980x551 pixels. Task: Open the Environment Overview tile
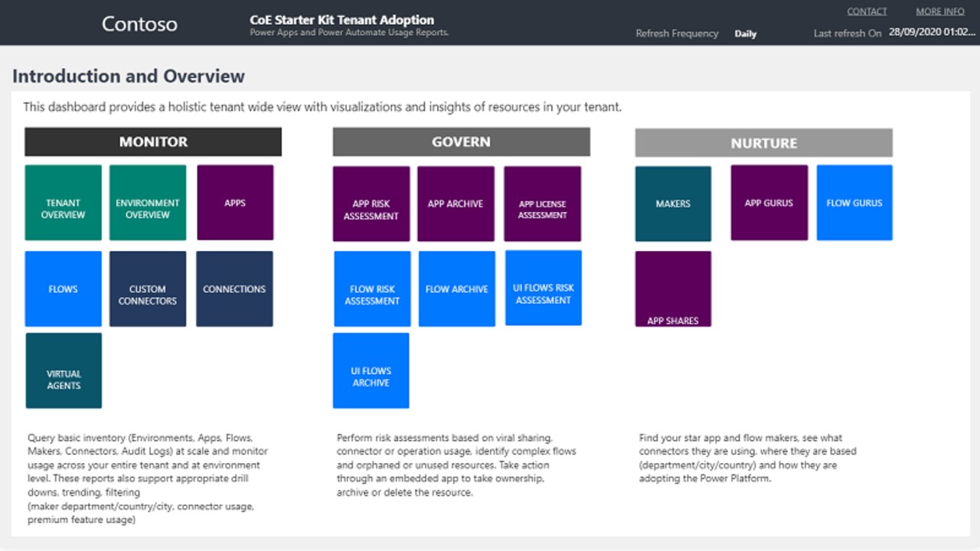click(x=148, y=203)
